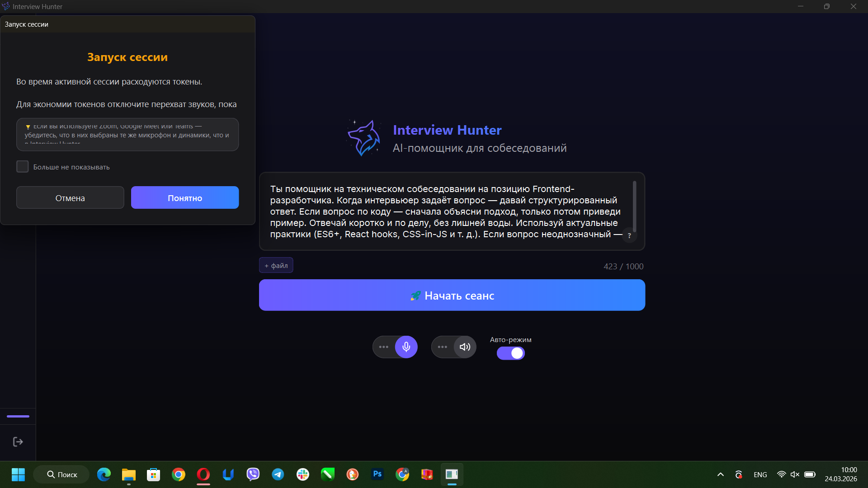Screen dimensions: 868x488
Task: Open Photoshop from the taskbar
Action: click(x=377, y=474)
